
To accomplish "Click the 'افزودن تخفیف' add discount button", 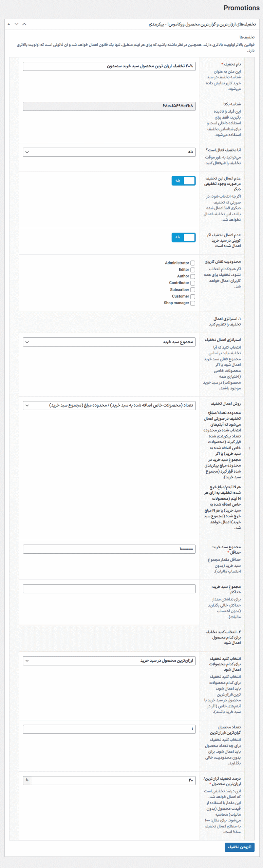I will point(239,847).
